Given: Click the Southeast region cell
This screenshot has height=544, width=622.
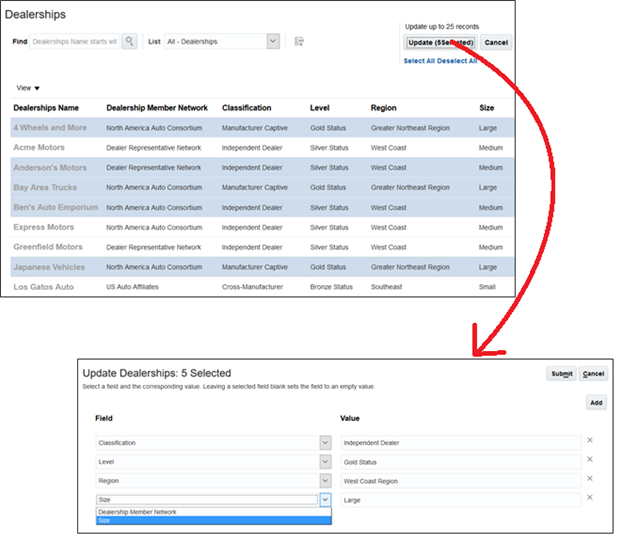Looking at the screenshot, I should pyautogui.click(x=386, y=287).
